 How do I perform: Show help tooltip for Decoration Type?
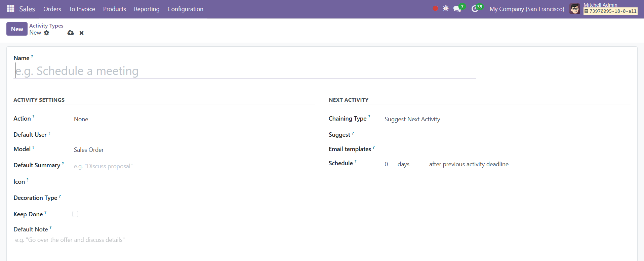[x=60, y=197]
